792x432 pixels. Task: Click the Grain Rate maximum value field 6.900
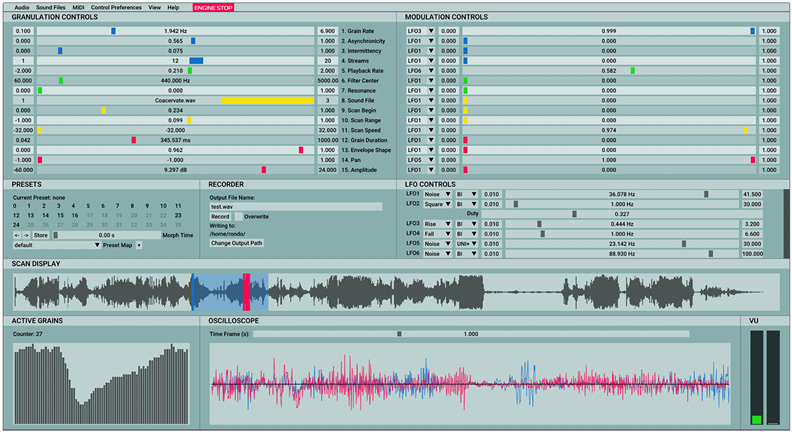click(x=327, y=31)
